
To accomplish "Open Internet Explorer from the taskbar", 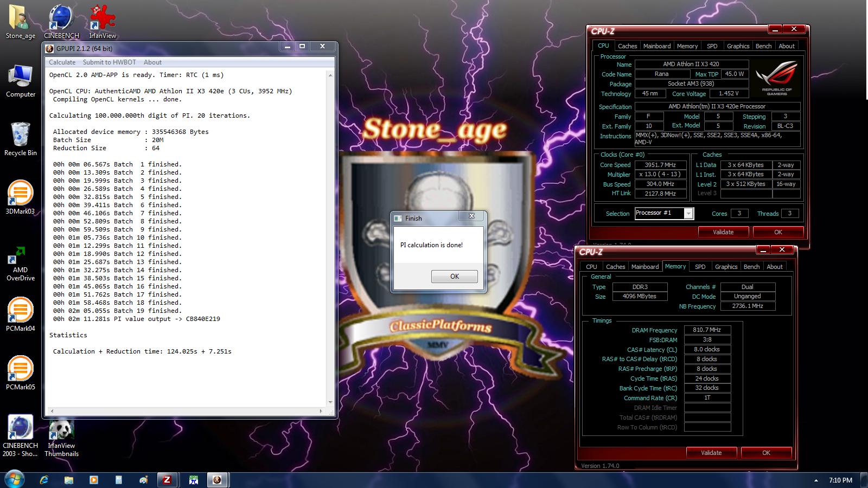I will [x=44, y=480].
